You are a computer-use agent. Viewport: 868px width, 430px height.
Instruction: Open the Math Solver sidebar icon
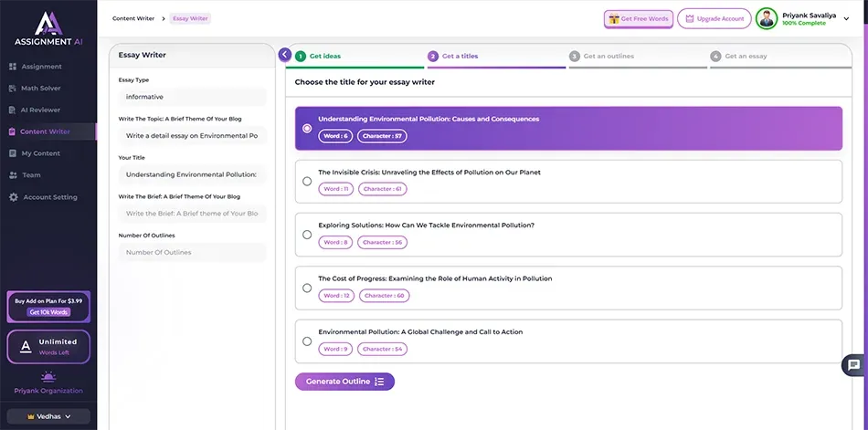tap(13, 89)
